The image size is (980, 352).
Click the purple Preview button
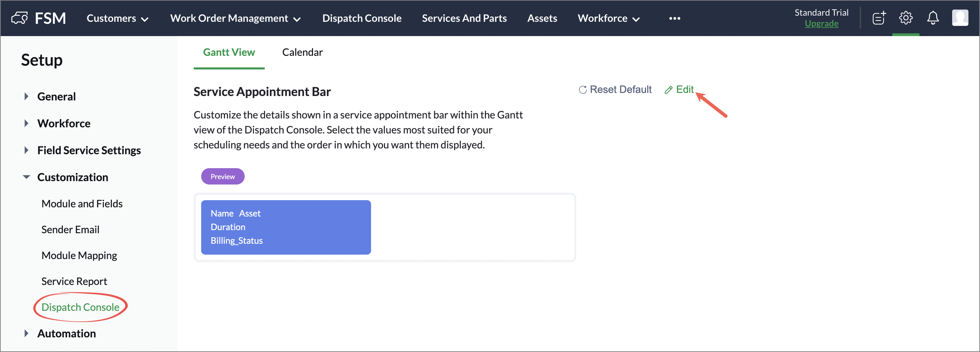coord(223,176)
